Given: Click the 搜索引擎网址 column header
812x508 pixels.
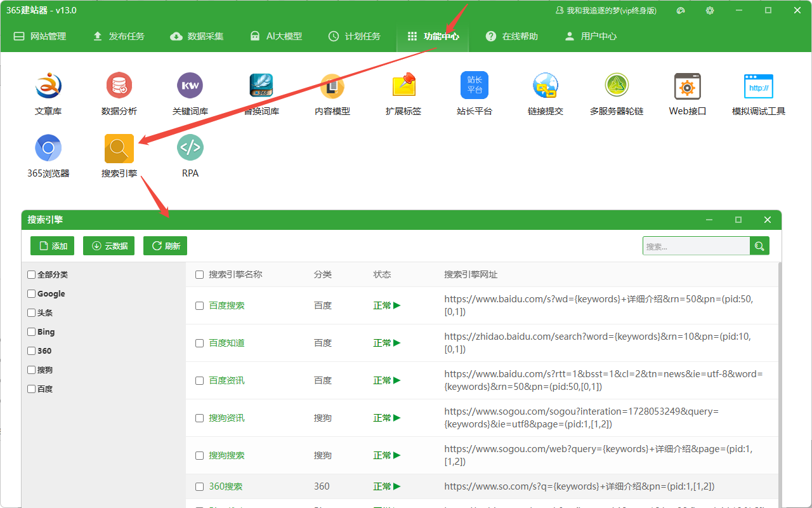Looking at the screenshot, I should [471, 274].
